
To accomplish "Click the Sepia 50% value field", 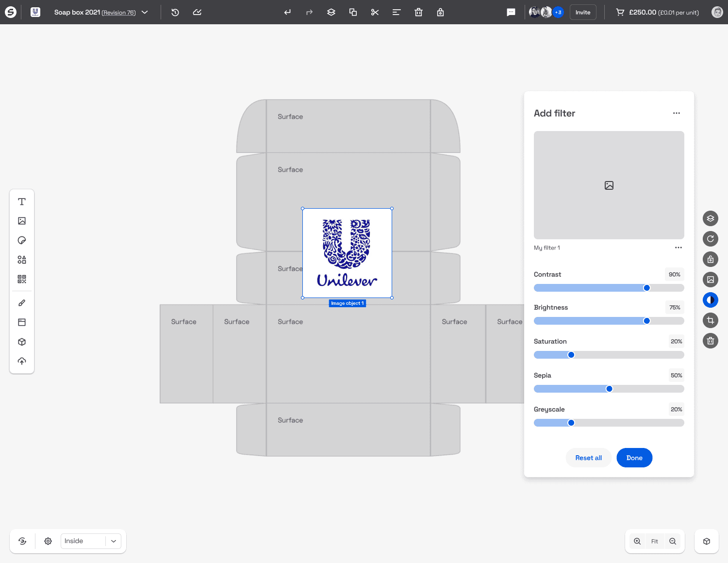I will 676,375.
